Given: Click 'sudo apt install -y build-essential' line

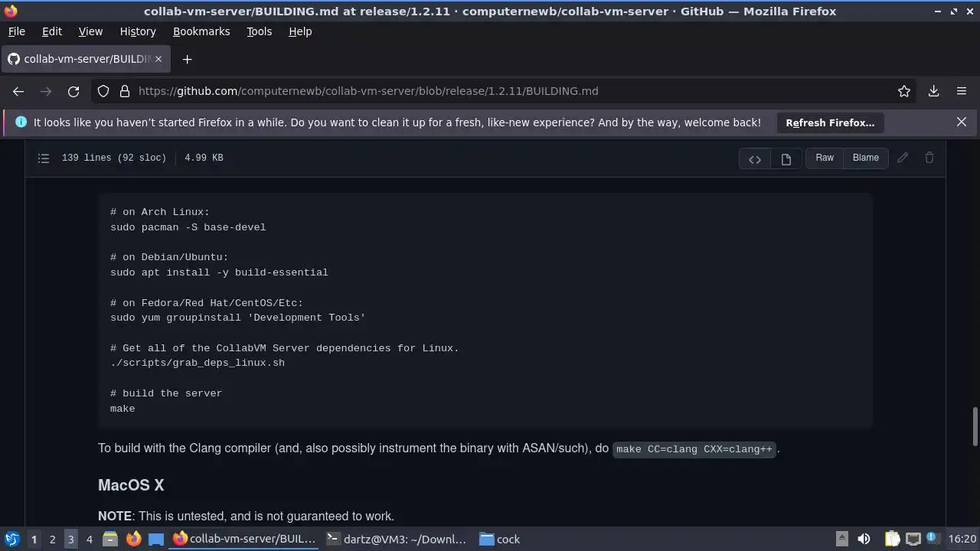Looking at the screenshot, I should pyautogui.click(x=219, y=272).
